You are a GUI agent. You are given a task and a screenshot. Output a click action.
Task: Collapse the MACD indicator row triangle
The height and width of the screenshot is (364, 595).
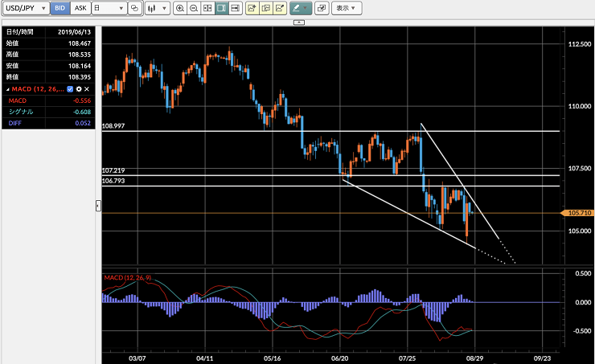7,89
